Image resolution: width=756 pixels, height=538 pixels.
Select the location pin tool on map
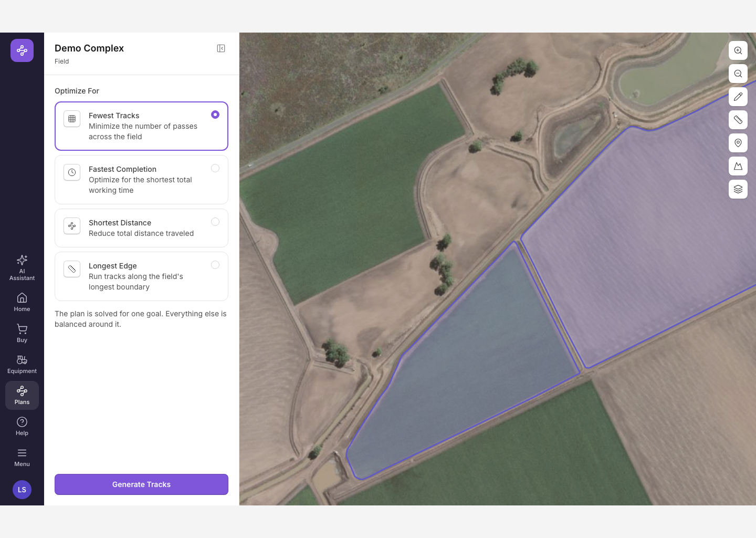point(738,143)
